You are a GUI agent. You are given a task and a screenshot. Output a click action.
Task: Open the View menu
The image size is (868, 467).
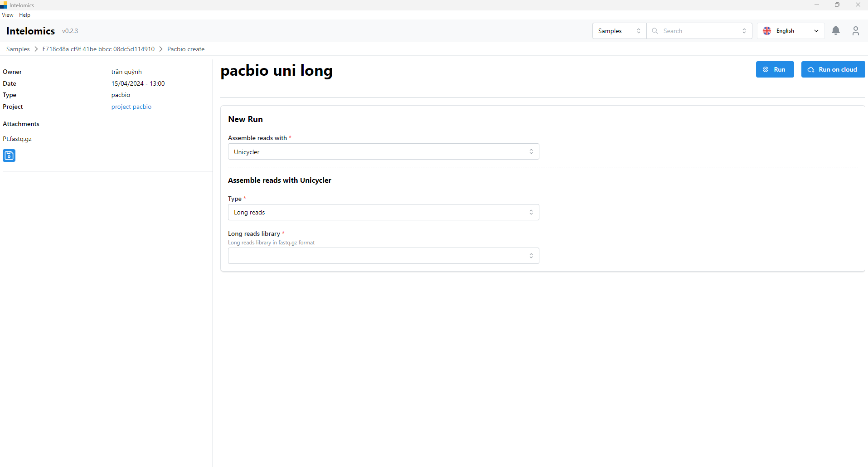[x=8, y=15]
